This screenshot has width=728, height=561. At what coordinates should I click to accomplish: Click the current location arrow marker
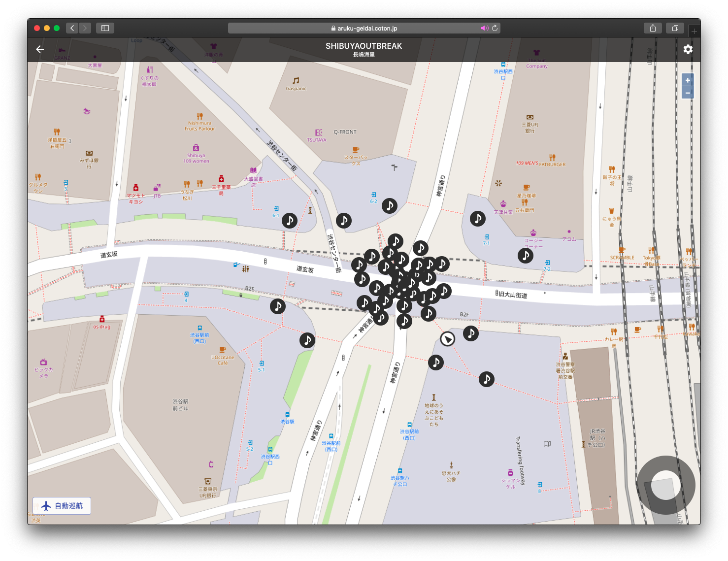coord(447,339)
